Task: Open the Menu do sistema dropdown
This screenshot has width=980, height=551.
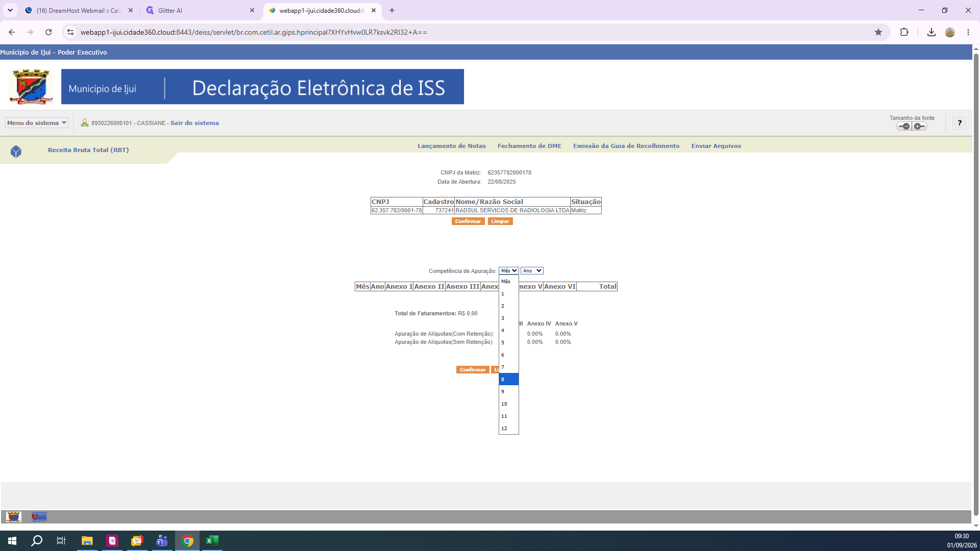Action: [x=37, y=123]
